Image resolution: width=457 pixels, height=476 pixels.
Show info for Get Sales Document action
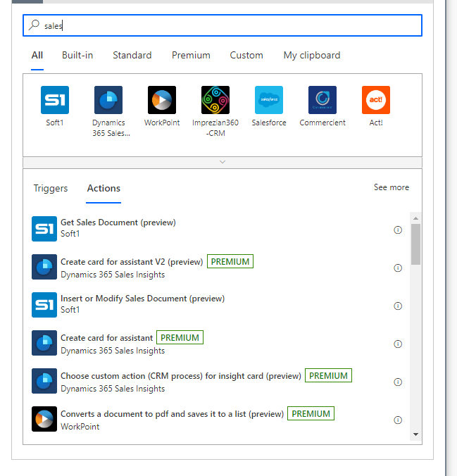398,230
